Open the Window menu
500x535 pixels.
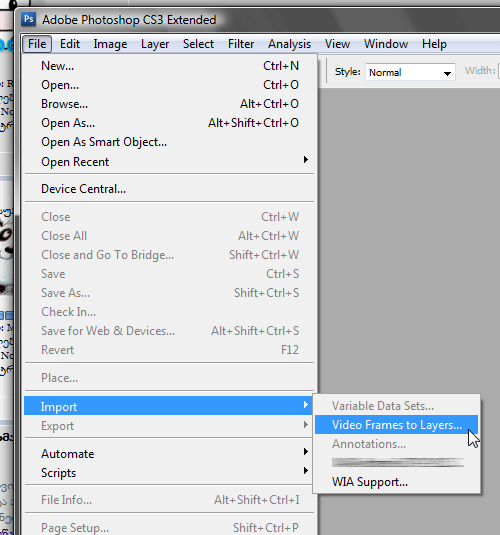point(386,44)
